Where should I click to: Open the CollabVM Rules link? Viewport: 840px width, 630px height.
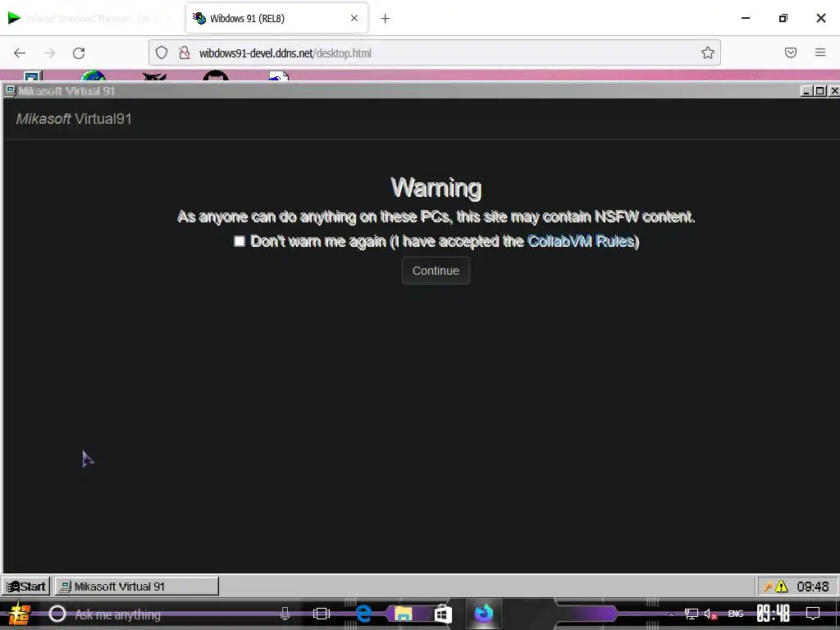(x=581, y=241)
